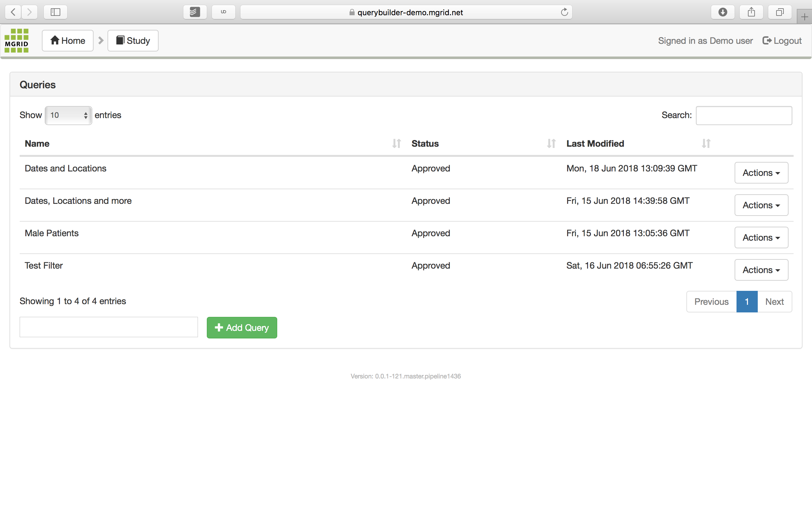The height and width of the screenshot is (508, 812).
Task: Click Approved status of Male Patients
Action: (431, 233)
